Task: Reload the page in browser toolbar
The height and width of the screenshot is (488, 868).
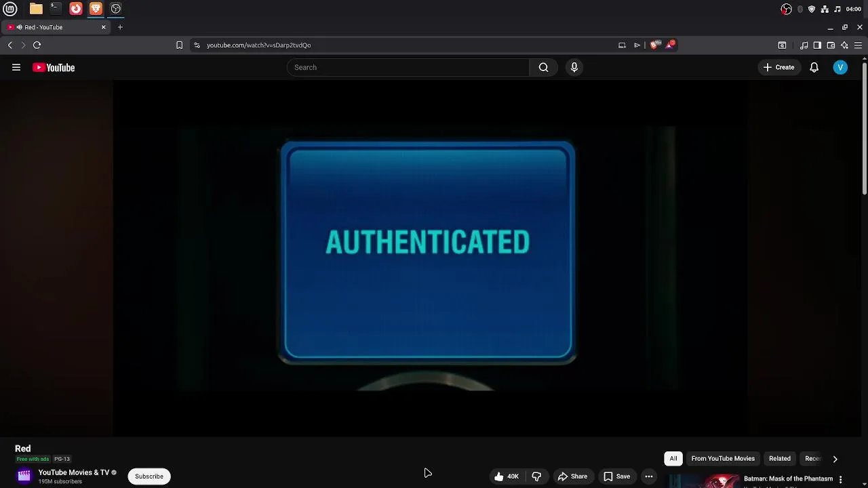Action: coord(37,45)
